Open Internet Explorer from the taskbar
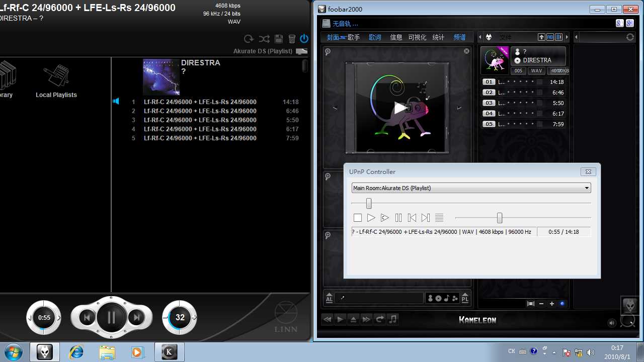644x362 pixels. [76, 352]
